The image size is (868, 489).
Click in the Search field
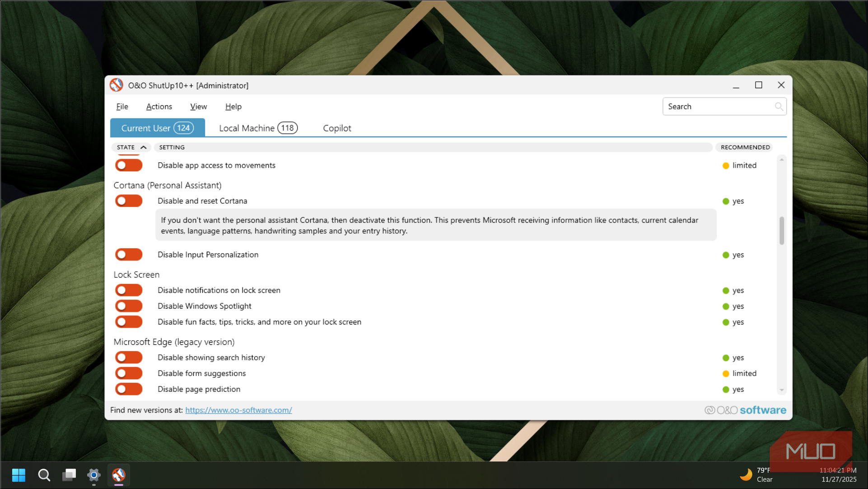[724, 107]
